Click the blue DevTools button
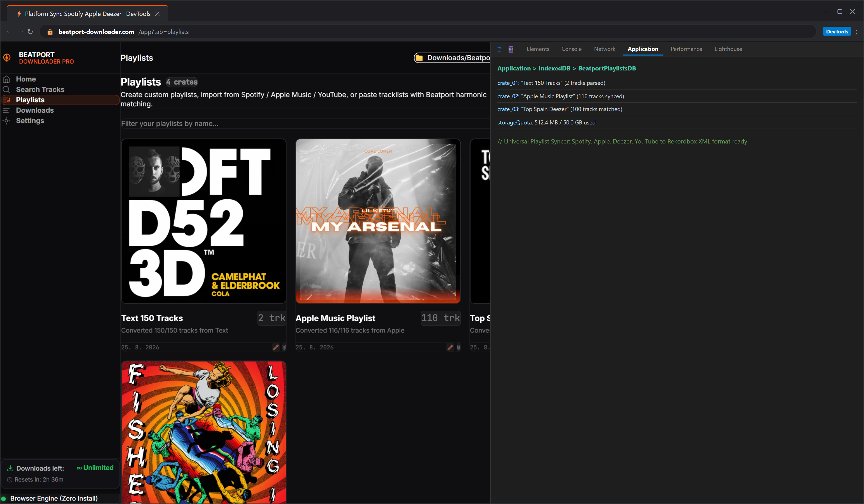Viewport: 864px width, 504px height. (836, 32)
